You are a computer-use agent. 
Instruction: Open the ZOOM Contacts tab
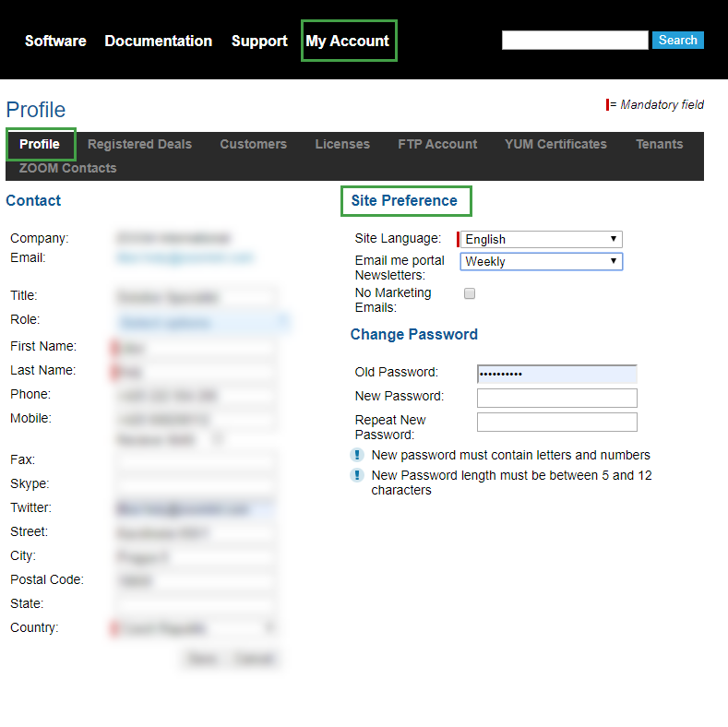pyautogui.click(x=67, y=168)
